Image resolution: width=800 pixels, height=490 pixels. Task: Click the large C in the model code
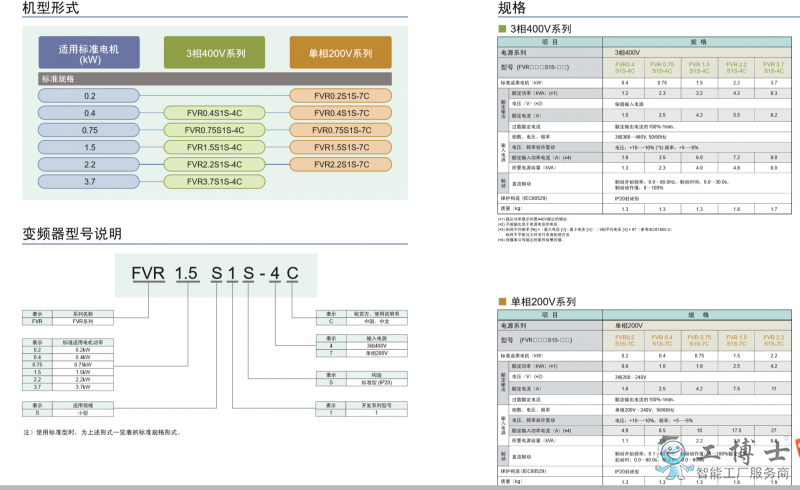[x=292, y=273]
